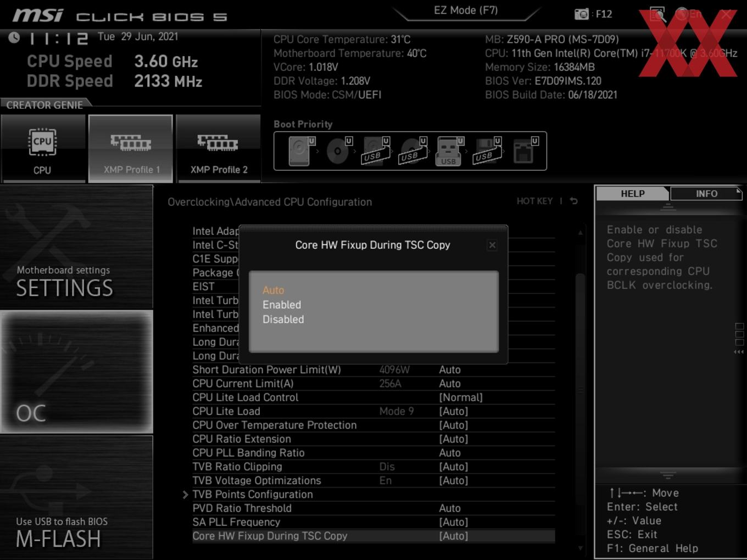Select the USB key boot device
This screenshot has height=560, width=747.
449,151
